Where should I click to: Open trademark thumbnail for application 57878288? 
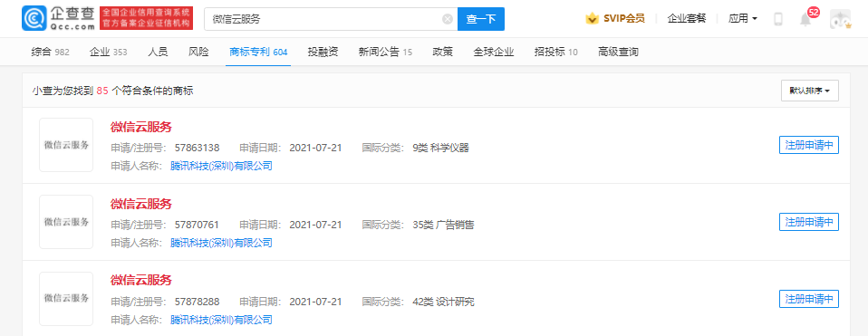[66, 298]
